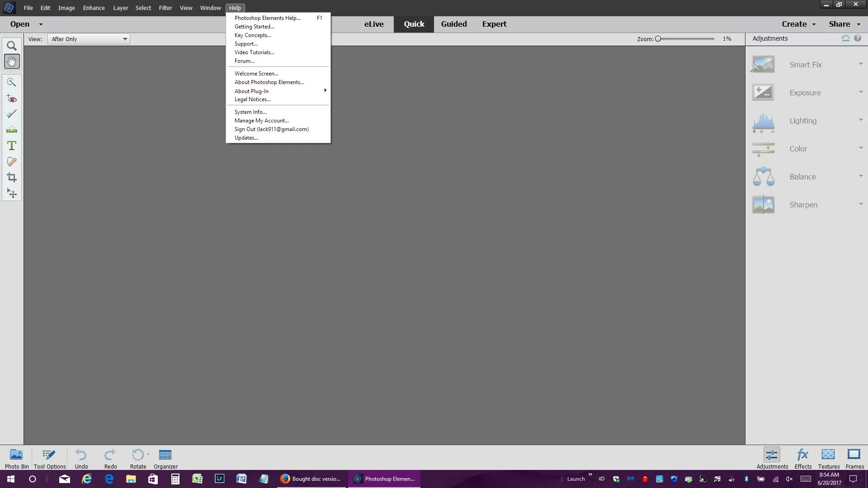Click the Open button
Screen dimensions: 868x488
coord(20,24)
